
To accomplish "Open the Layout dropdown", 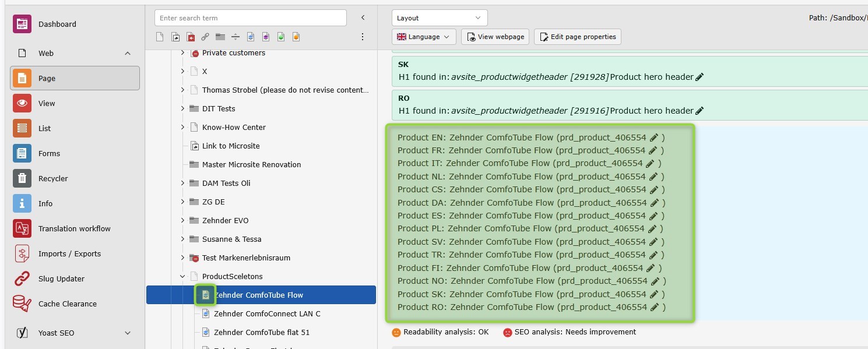I will tap(440, 18).
